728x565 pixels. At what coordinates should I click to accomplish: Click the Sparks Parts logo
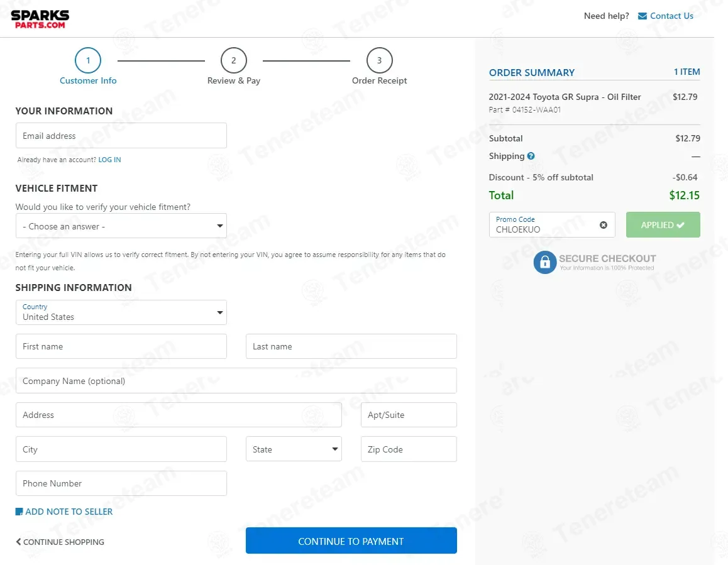click(x=40, y=19)
